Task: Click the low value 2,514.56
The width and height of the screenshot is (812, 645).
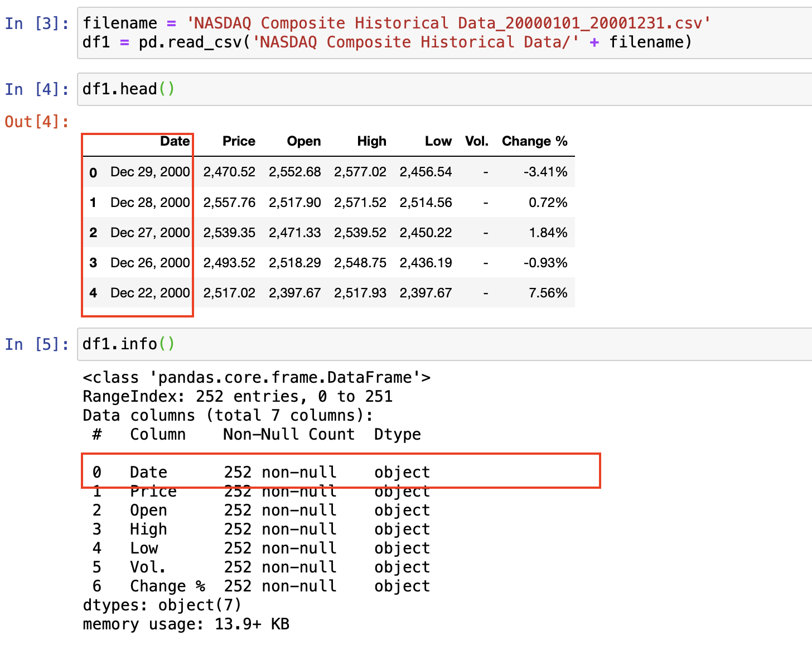Action: [426, 202]
